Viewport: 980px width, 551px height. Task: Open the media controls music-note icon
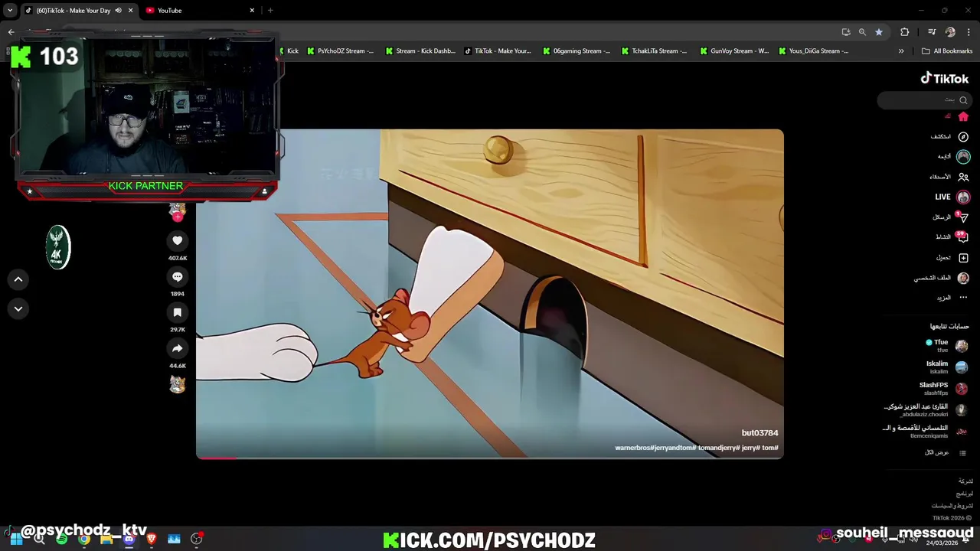(x=932, y=32)
